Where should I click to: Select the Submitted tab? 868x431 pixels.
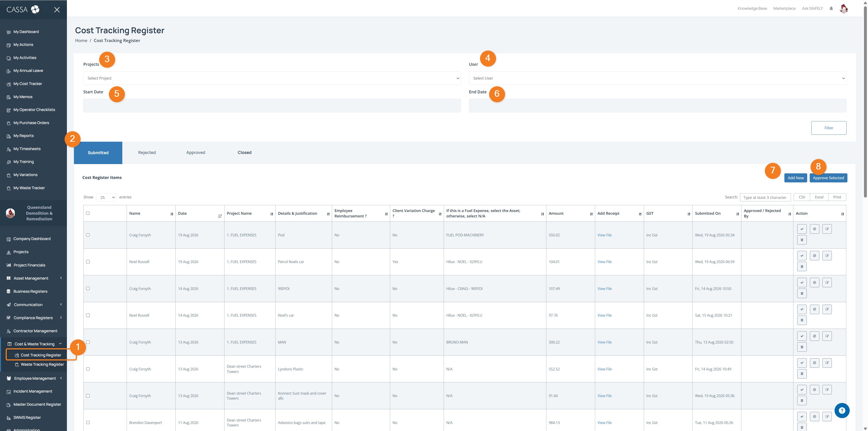click(x=98, y=153)
